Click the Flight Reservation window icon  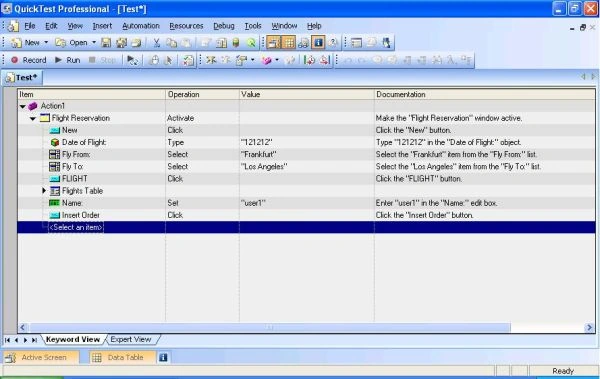pyautogui.click(x=45, y=118)
